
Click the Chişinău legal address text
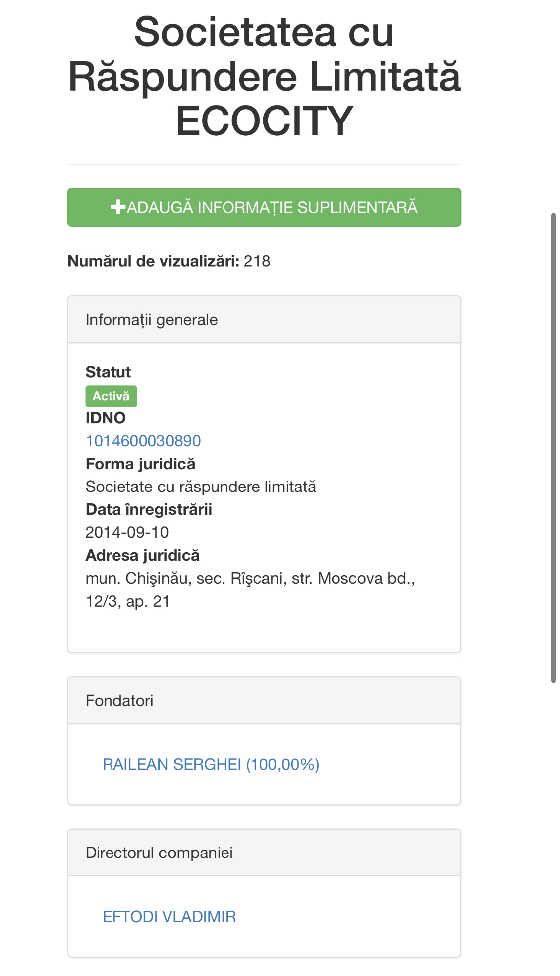coord(250,579)
